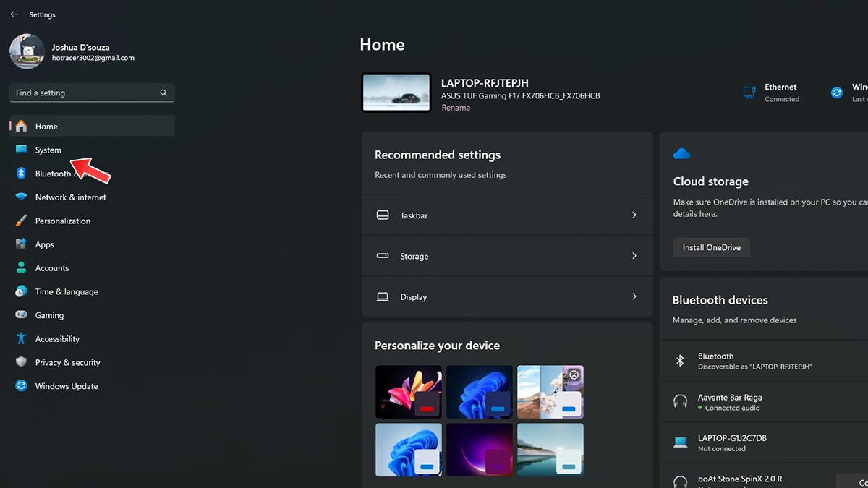Viewport: 868px width, 488px height.
Task: Click the Ethernet monitor icon at top
Action: (x=749, y=93)
